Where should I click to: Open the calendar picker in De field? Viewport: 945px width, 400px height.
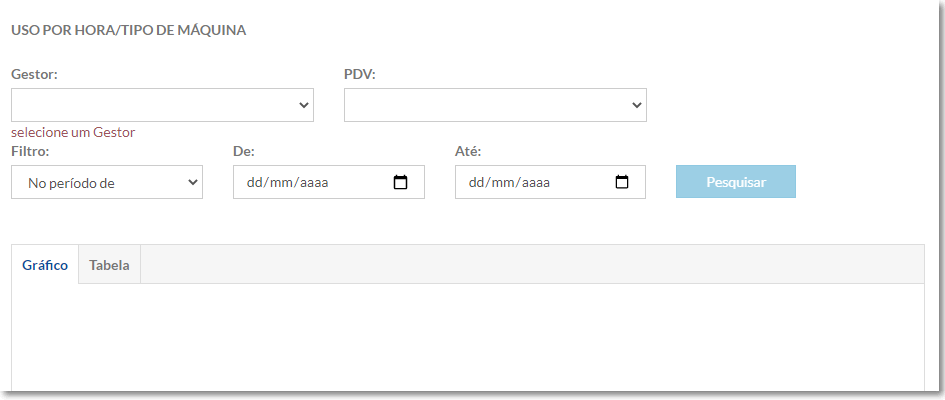coord(400,182)
